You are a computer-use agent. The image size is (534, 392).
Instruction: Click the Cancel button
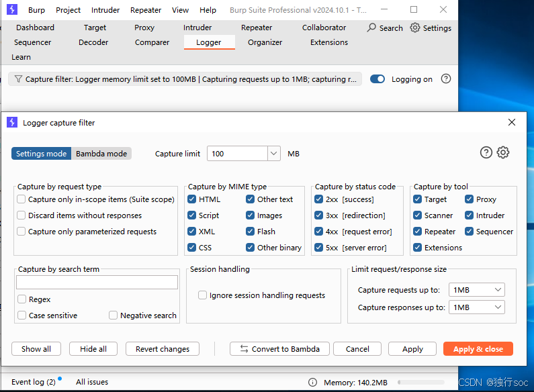[357, 349]
